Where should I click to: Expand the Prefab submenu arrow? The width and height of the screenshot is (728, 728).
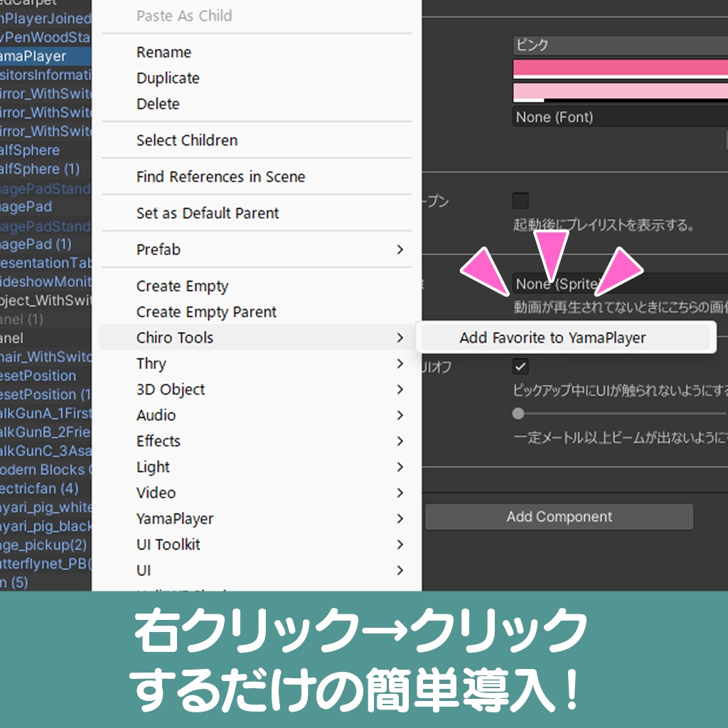click(x=400, y=250)
